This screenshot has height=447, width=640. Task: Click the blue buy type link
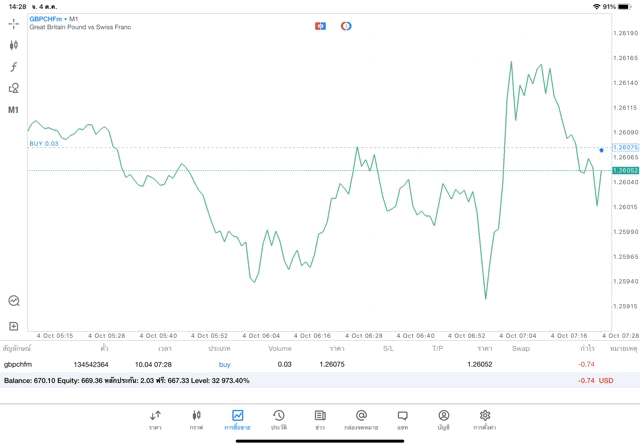tap(224, 364)
